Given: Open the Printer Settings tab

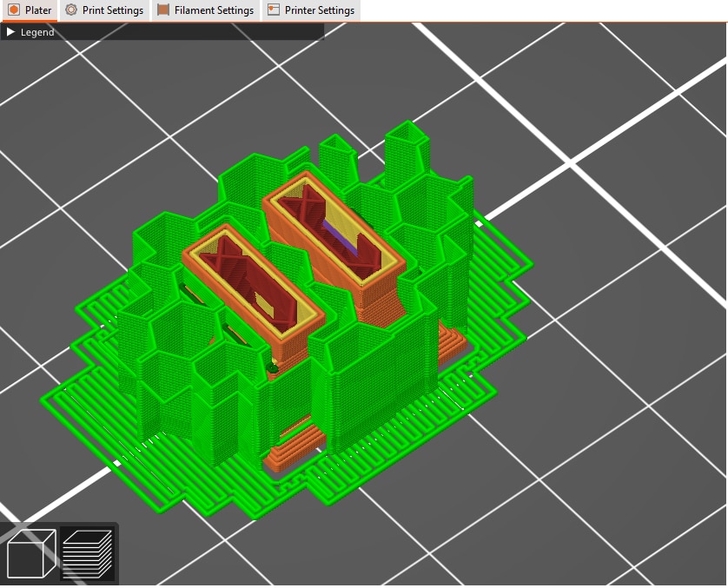Looking at the screenshot, I should 311,10.
